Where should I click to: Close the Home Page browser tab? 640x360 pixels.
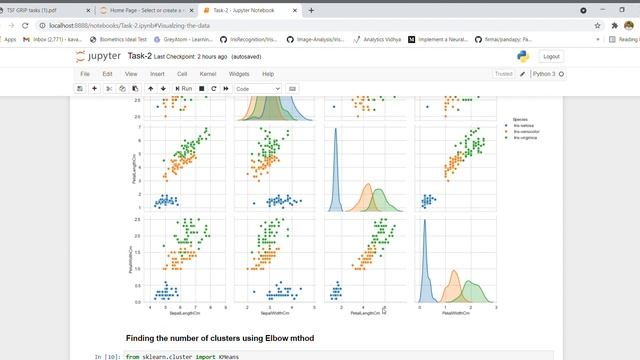click(x=191, y=10)
